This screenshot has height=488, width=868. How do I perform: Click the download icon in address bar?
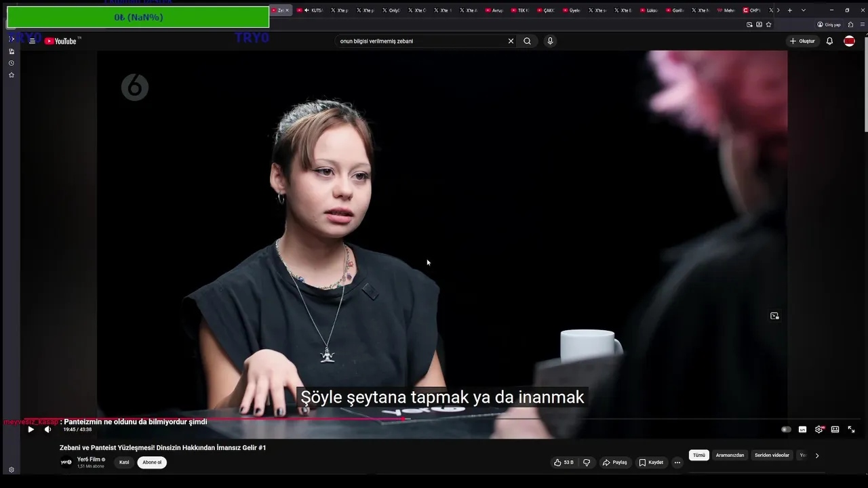759,24
